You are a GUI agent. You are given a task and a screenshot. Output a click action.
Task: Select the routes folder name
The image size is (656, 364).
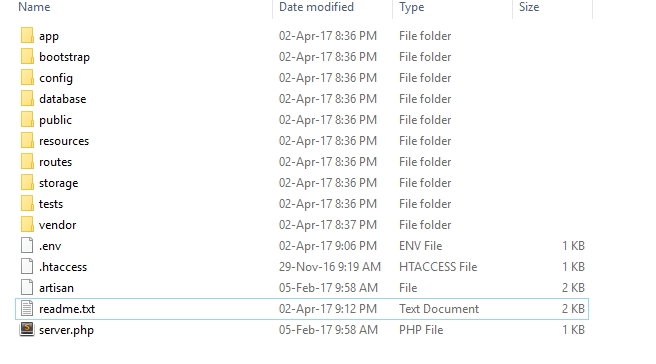coord(56,162)
